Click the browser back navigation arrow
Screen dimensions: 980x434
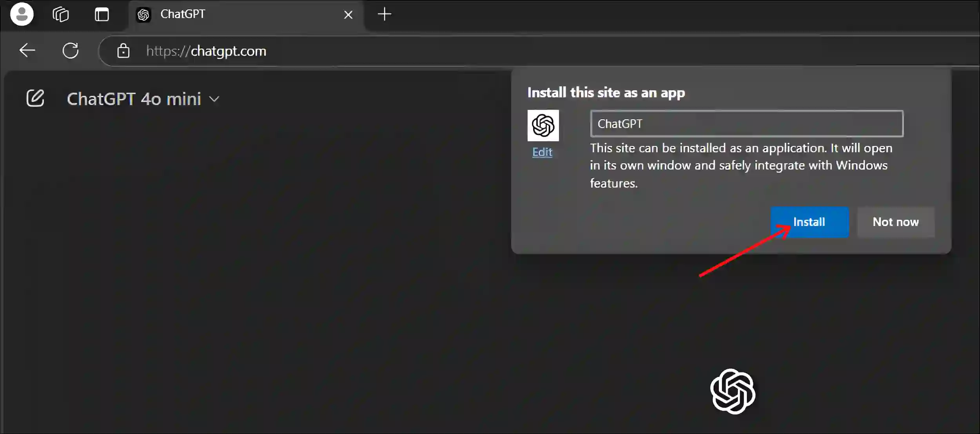[27, 51]
